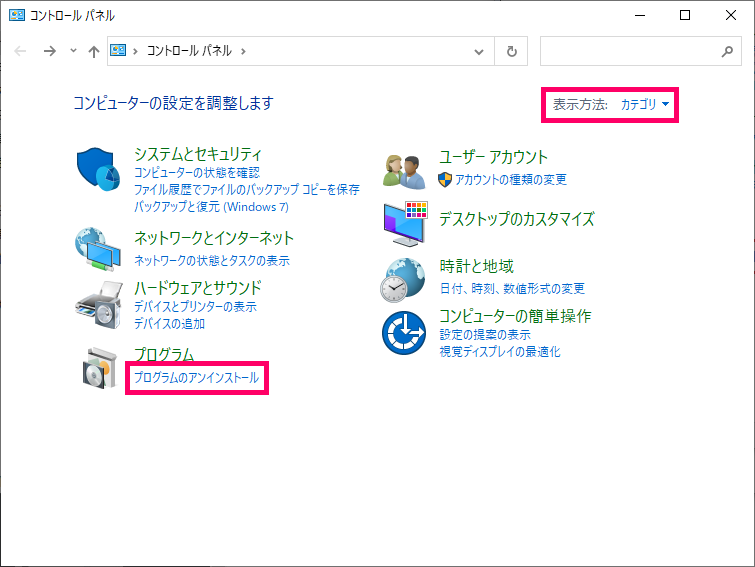Click the Control Panel title bar icon
Image resolution: width=755 pixels, height=567 pixels.
(x=17, y=15)
